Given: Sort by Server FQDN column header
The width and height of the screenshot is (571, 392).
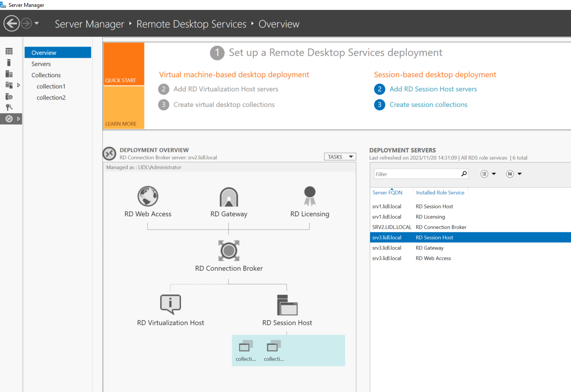Looking at the screenshot, I should click(387, 193).
